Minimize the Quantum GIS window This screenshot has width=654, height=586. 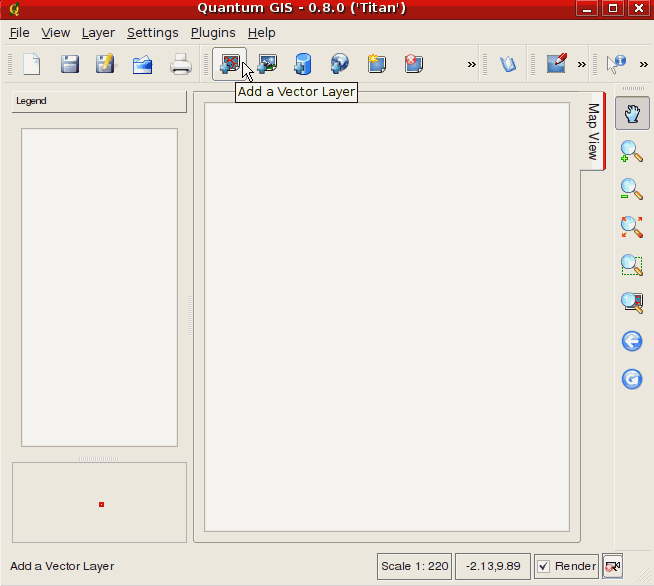click(x=587, y=8)
